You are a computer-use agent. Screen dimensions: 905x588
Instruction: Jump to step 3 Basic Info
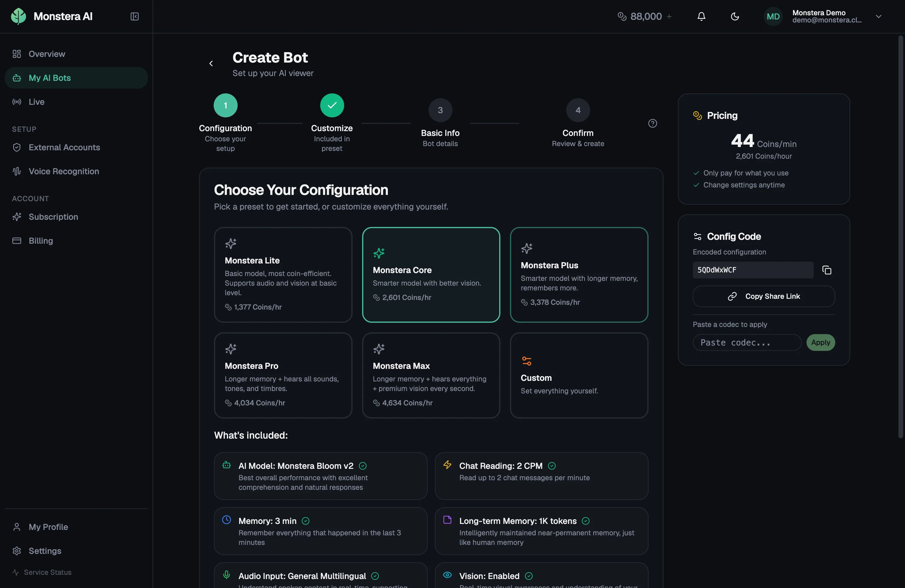(x=440, y=110)
